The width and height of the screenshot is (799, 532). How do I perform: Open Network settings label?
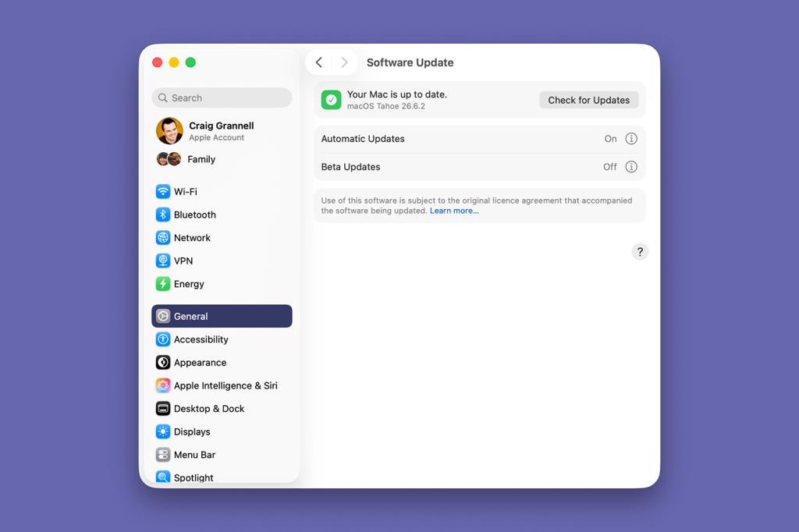coord(192,237)
